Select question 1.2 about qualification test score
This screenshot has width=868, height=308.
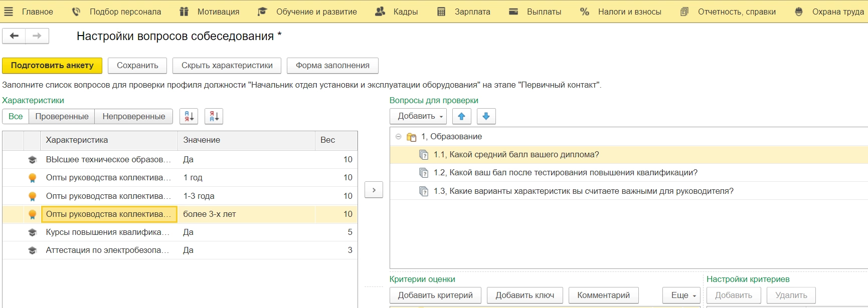pos(565,173)
